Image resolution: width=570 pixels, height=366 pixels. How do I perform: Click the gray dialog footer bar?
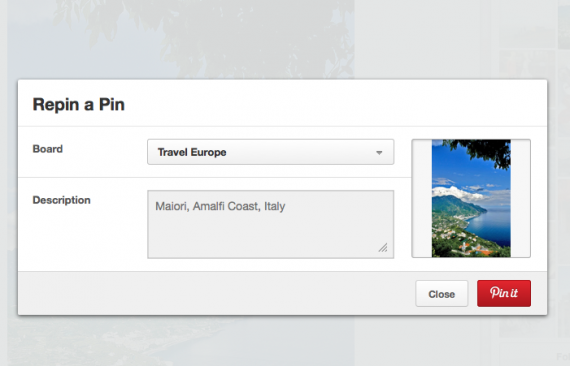tap(216, 293)
